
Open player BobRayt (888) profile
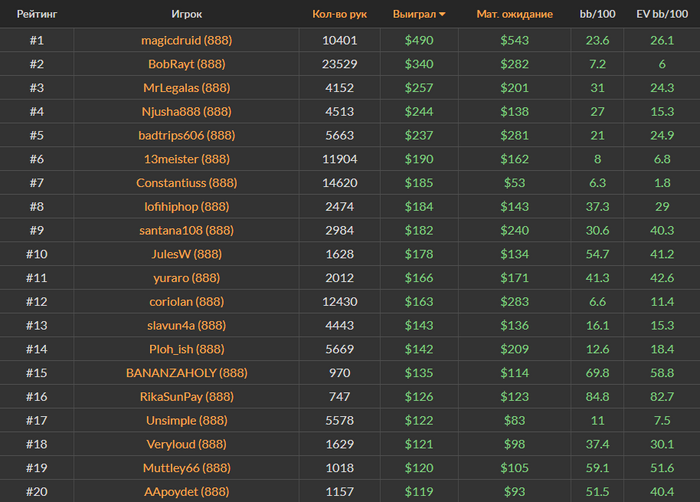point(186,64)
